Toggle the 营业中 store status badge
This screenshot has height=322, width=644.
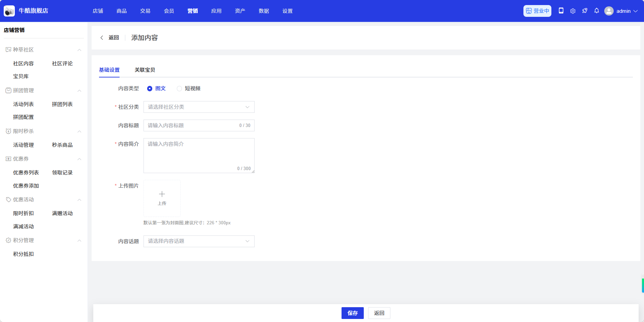coord(537,11)
